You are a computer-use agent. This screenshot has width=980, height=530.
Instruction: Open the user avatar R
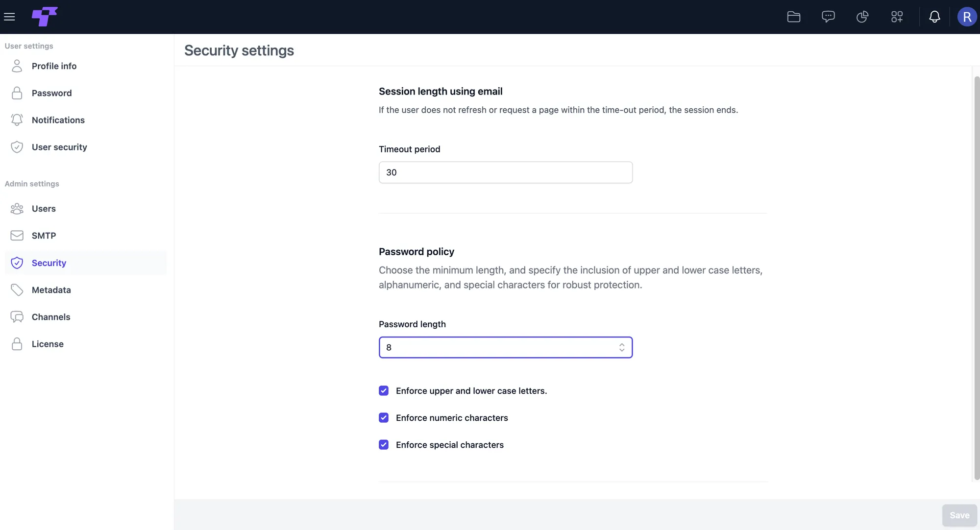(967, 17)
